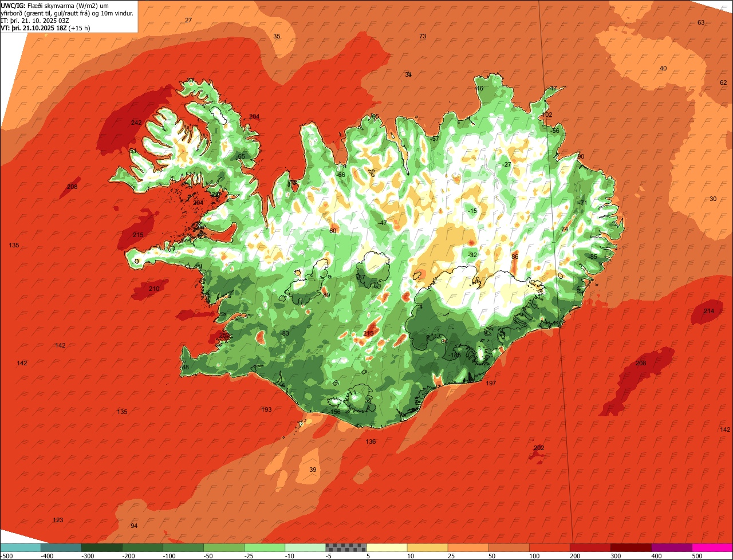Click the ocean value 136

pos(371,441)
